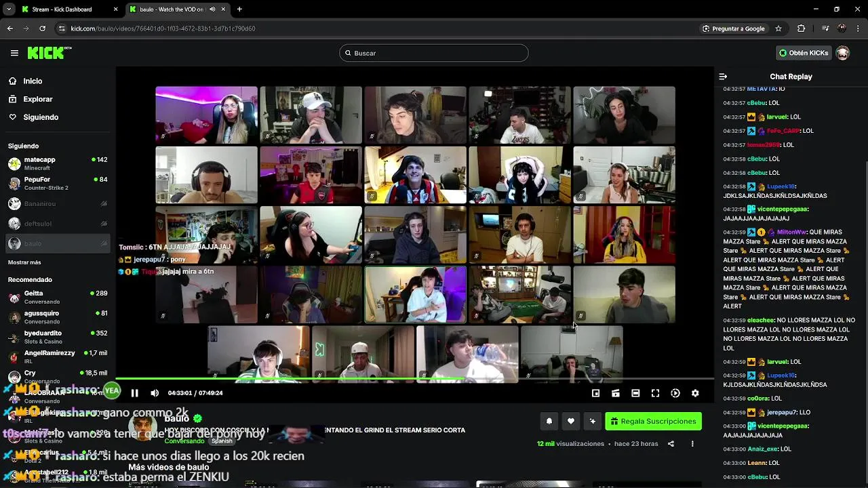This screenshot has width=868, height=488.
Task: Select baulo in following list
Action: [58, 243]
